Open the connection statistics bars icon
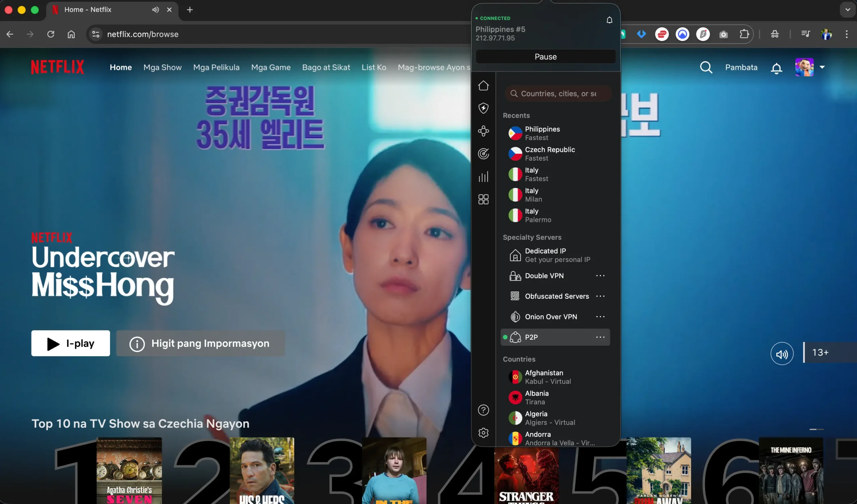The width and height of the screenshot is (857, 504). point(483,176)
